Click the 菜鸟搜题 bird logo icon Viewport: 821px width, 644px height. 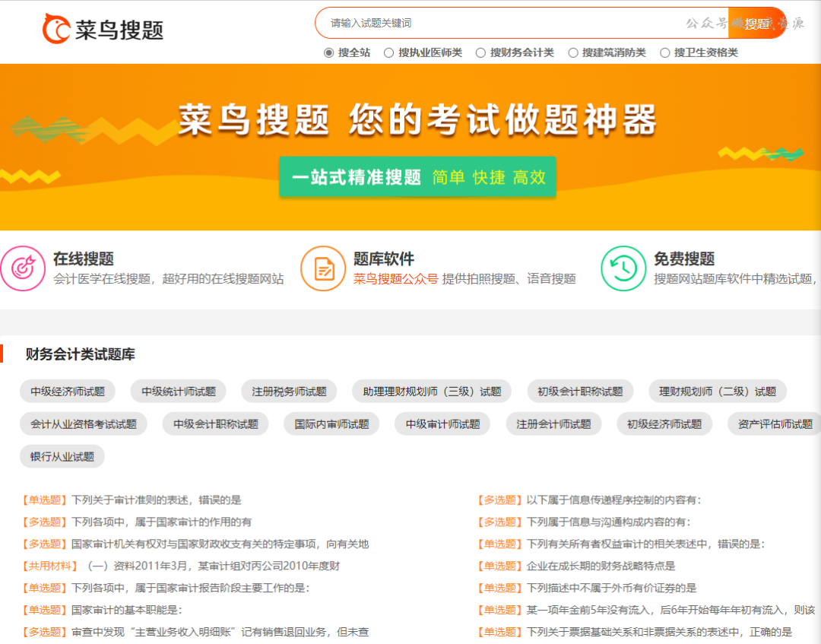pyautogui.click(x=56, y=29)
